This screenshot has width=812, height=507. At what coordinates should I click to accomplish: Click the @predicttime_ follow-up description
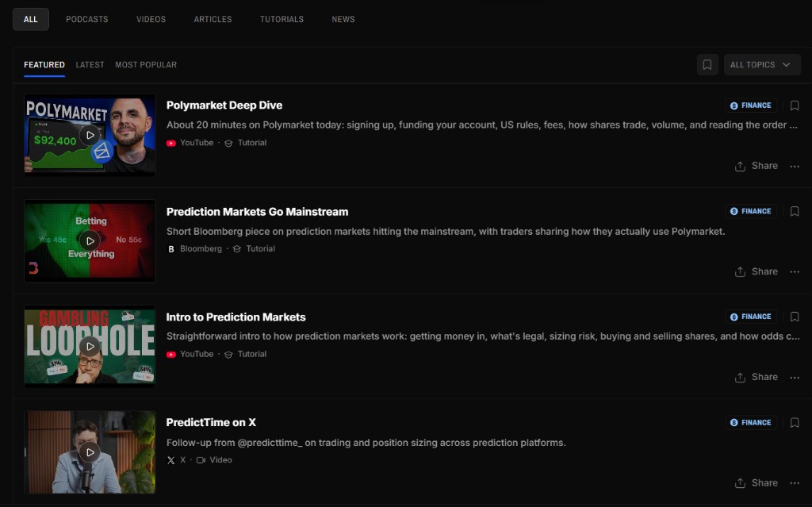click(x=366, y=443)
